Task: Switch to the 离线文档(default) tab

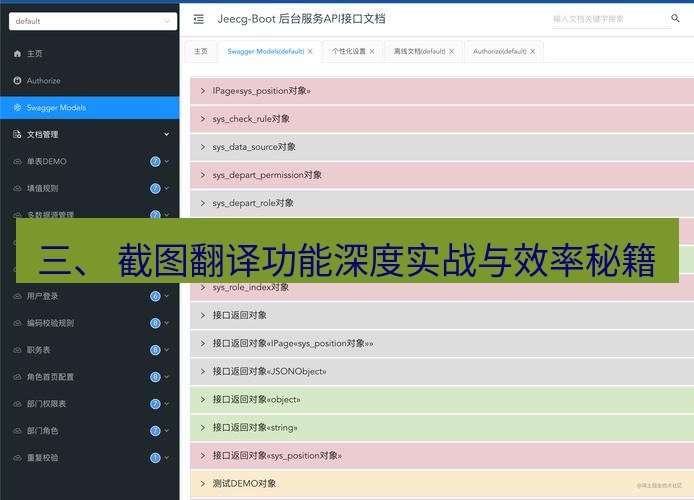Action: click(420, 51)
